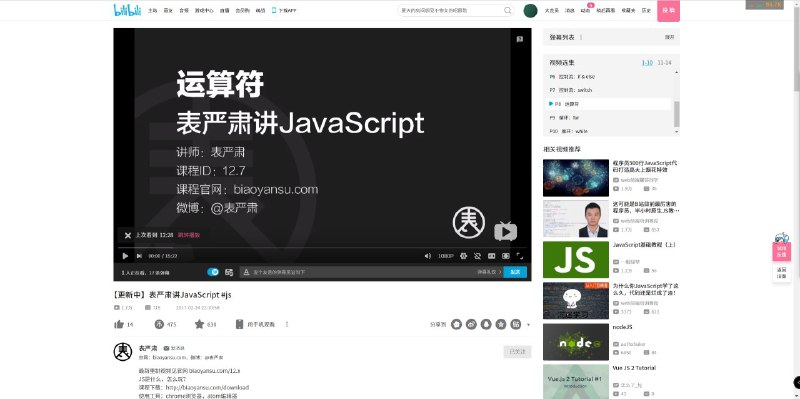Open the Live (直播) nav item

(x=224, y=10)
